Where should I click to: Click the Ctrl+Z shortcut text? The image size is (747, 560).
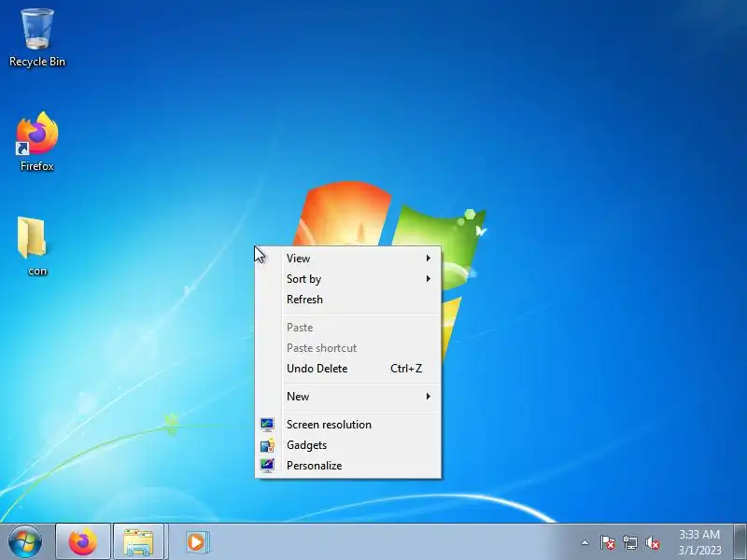(x=406, y=368)
